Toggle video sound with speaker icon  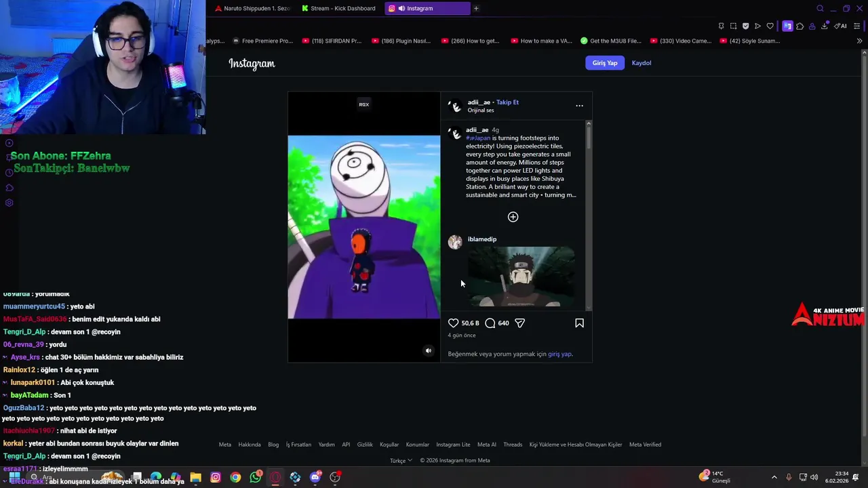[x=428, y=350]
